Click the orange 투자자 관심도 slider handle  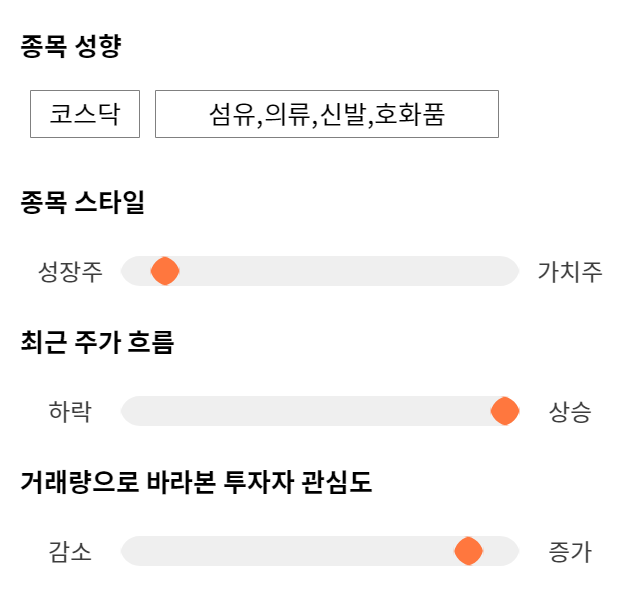468,551
